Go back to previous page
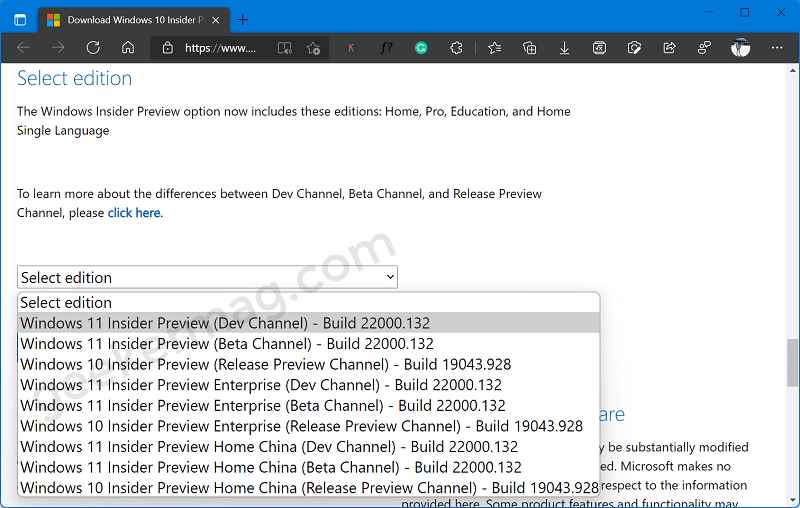Image resolution: width=800 pixels, height=508 pixels. click(23, 48)
